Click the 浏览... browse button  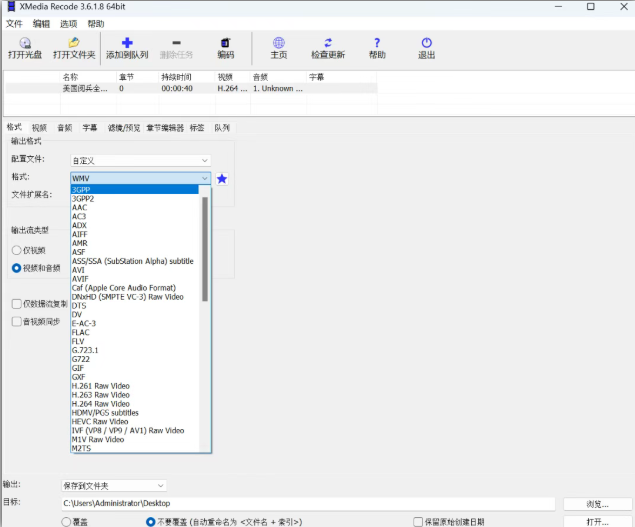click(598, 504)
